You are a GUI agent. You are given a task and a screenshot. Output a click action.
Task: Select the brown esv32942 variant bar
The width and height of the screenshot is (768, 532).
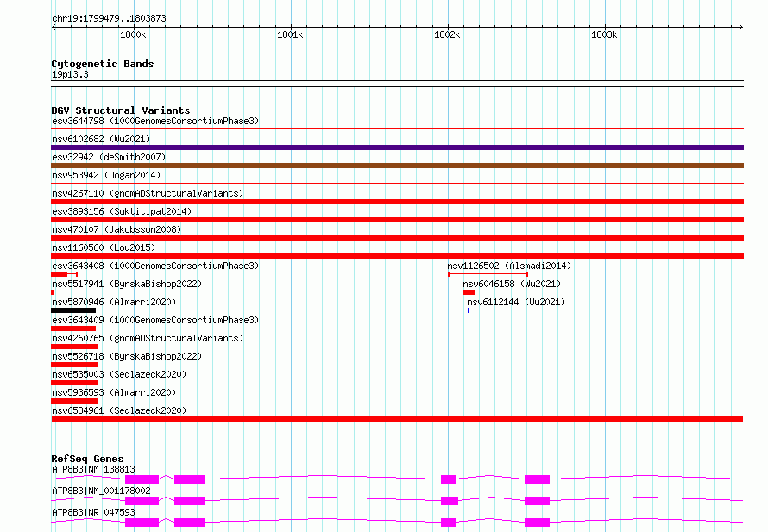pos(397,166)
